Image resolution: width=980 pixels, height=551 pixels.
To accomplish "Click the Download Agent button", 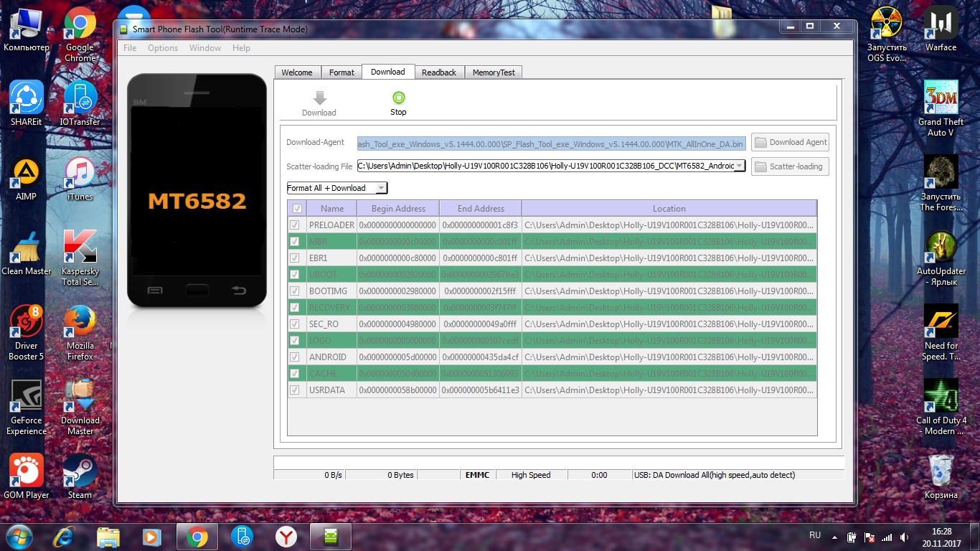I will pos(790,142).
